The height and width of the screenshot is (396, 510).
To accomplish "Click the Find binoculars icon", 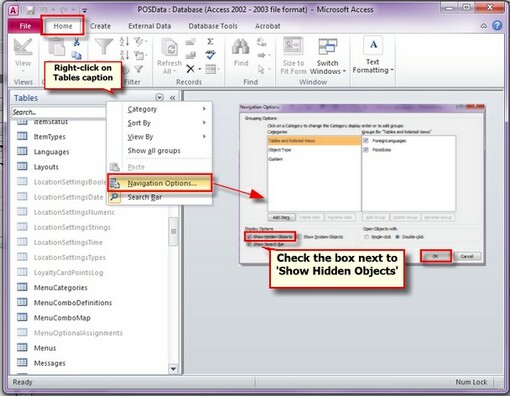I will tap(241, 47).
